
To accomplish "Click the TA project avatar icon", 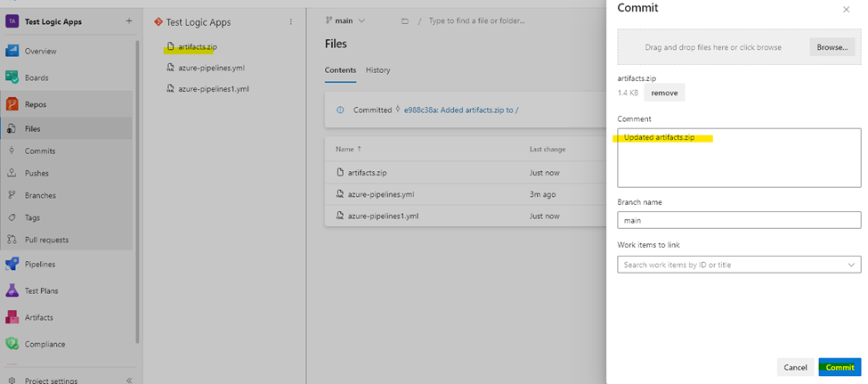I will [x=12, y=21].
